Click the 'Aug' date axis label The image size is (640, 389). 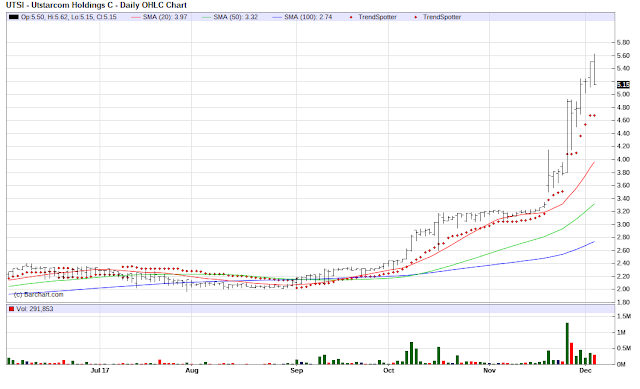tap(192, 370)
